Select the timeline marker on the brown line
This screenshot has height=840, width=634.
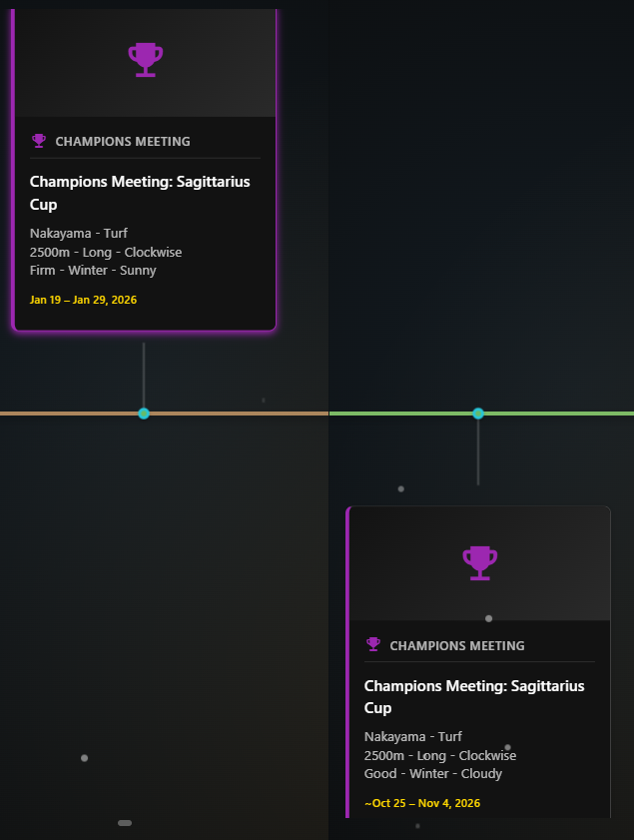pos(144,414)
